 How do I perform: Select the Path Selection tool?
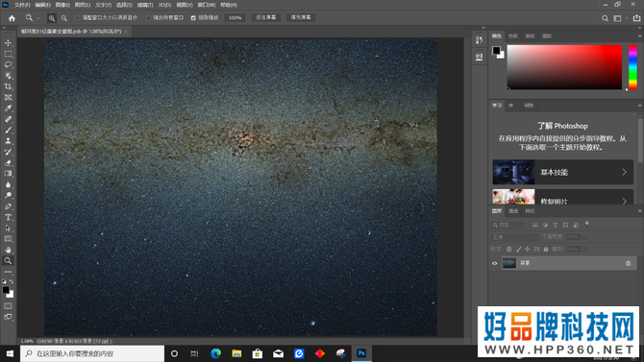pyautogui.click(x=8, y=229)
